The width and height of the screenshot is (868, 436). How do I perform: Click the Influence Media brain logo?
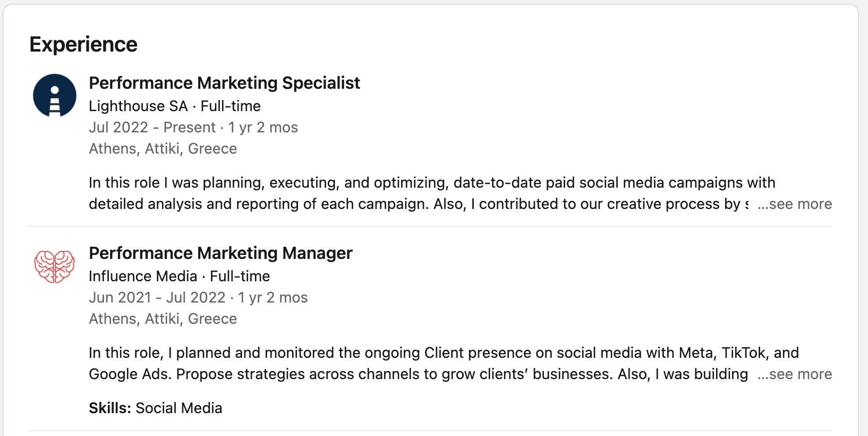click(x=54, y=266)
